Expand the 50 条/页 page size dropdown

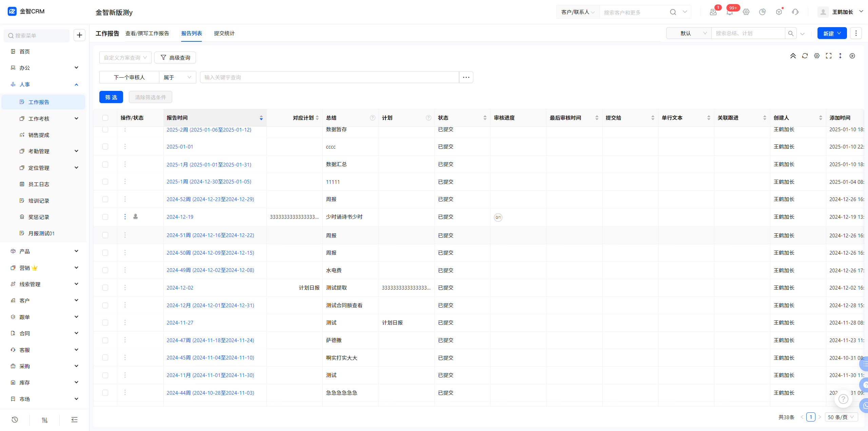click(841, 417)
